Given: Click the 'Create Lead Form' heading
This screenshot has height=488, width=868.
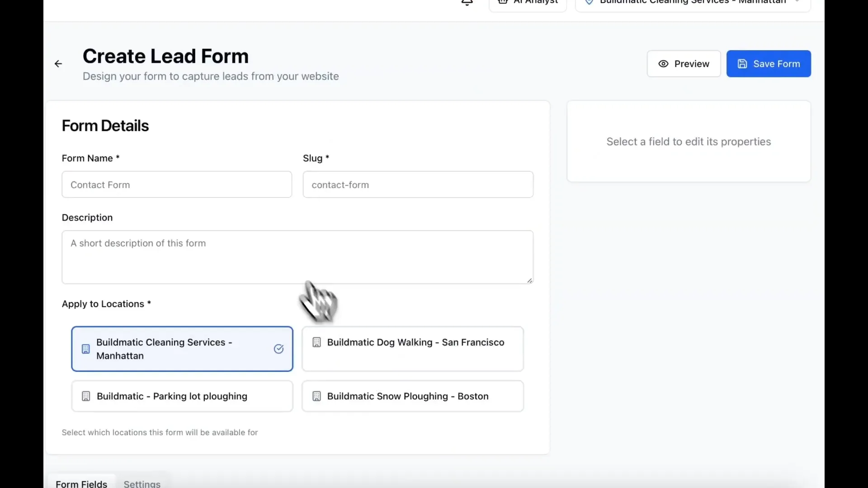Looking at the screenshot, I should (165, 56).
